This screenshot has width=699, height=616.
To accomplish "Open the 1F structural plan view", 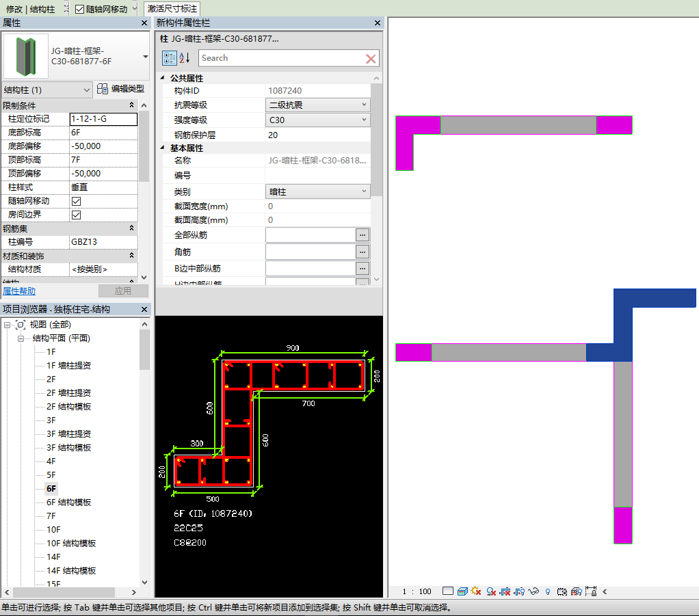I will [51, 352].
